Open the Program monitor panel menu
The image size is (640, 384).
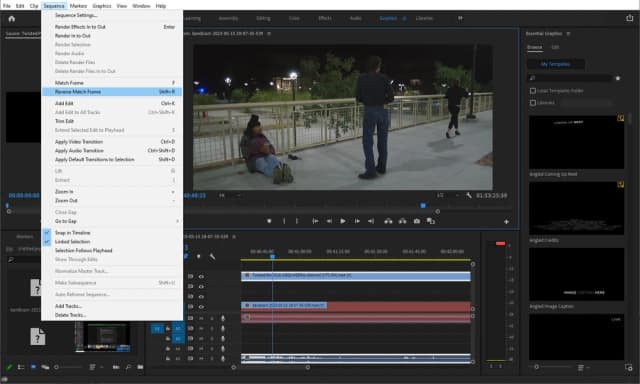pyautogui.click(x=269, y=33)
